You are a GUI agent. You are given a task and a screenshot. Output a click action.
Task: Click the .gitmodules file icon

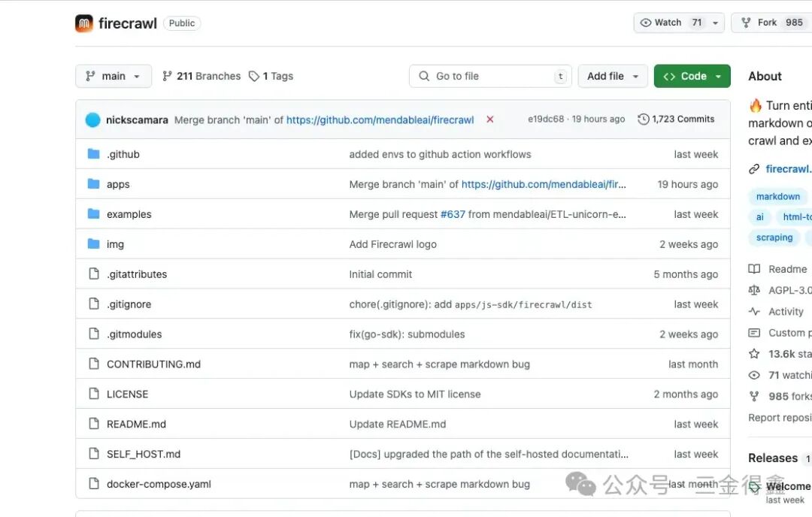94,334
